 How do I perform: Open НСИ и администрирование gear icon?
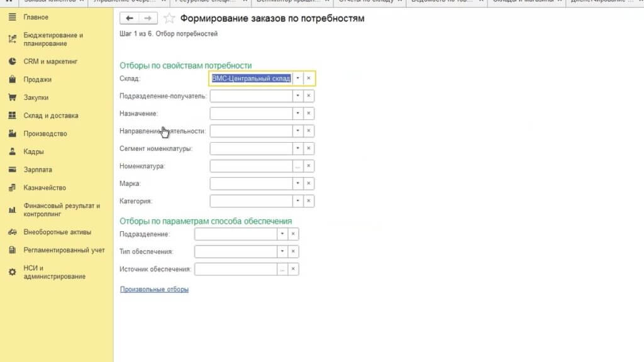click(x=12, y=272)
